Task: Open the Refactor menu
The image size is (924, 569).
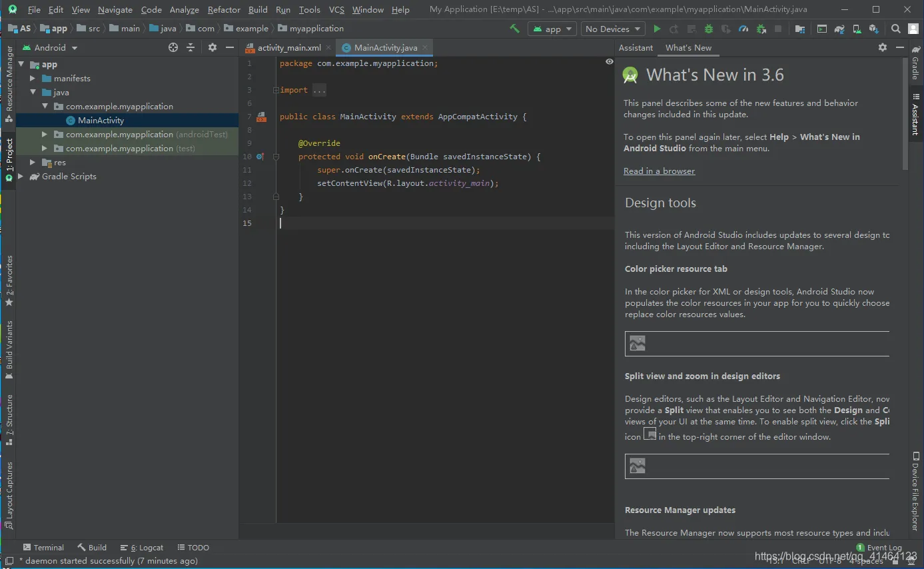Action: pyautogui.click(x=224, y=9)
